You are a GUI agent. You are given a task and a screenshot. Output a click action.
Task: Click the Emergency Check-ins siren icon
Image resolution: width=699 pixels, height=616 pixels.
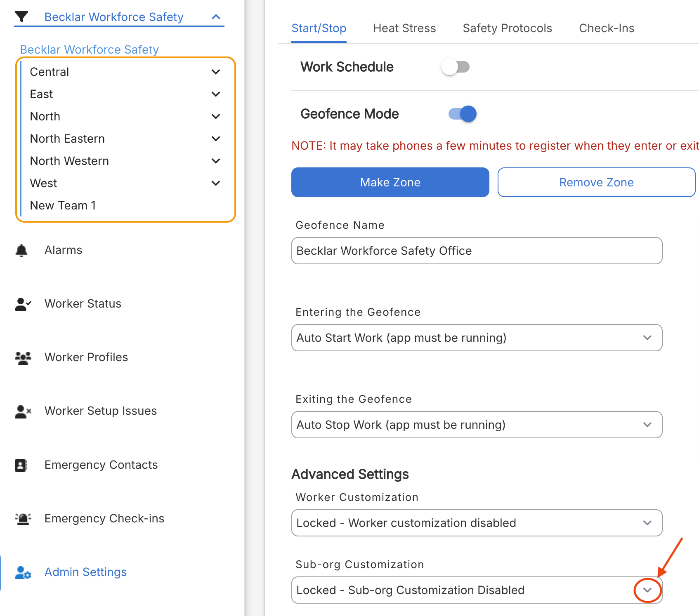(x=23, y=519)
